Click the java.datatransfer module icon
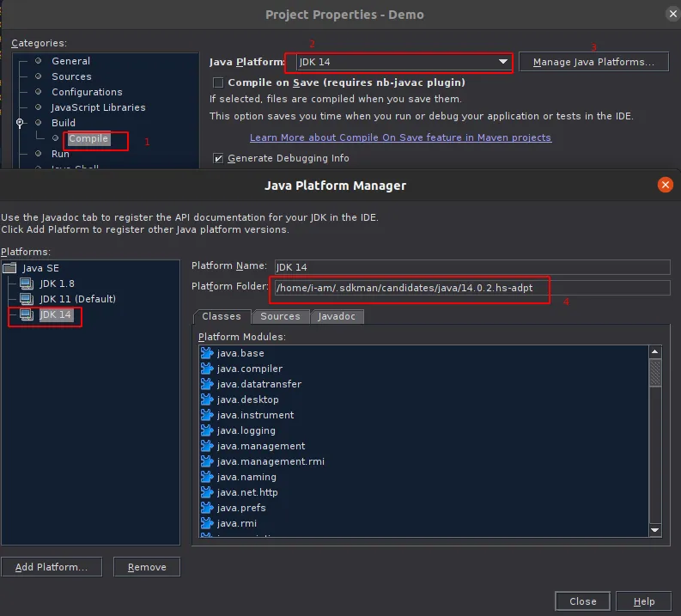Image resolution: width=681 pixels, height=616 pixels. pos(207,384)
